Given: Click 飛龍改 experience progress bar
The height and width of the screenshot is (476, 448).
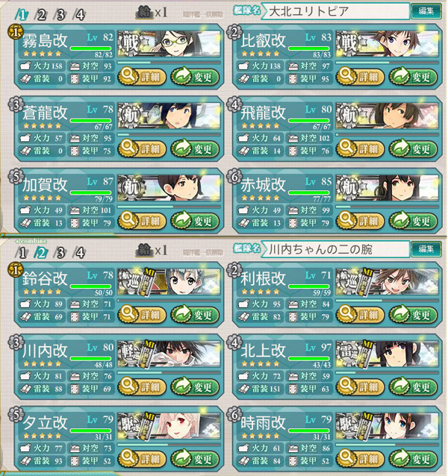Looking at the screenshot, I should click(387, 134).
